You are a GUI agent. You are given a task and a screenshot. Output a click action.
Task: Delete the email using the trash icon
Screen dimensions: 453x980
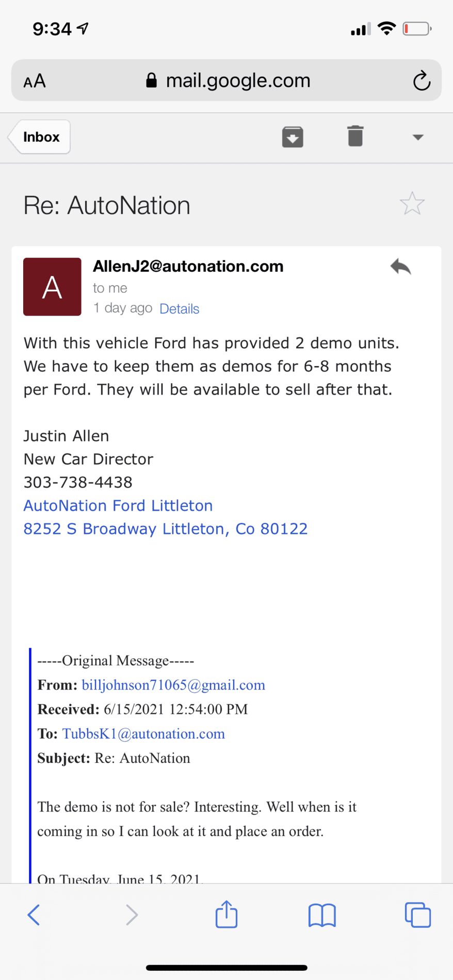coord(355,136)
